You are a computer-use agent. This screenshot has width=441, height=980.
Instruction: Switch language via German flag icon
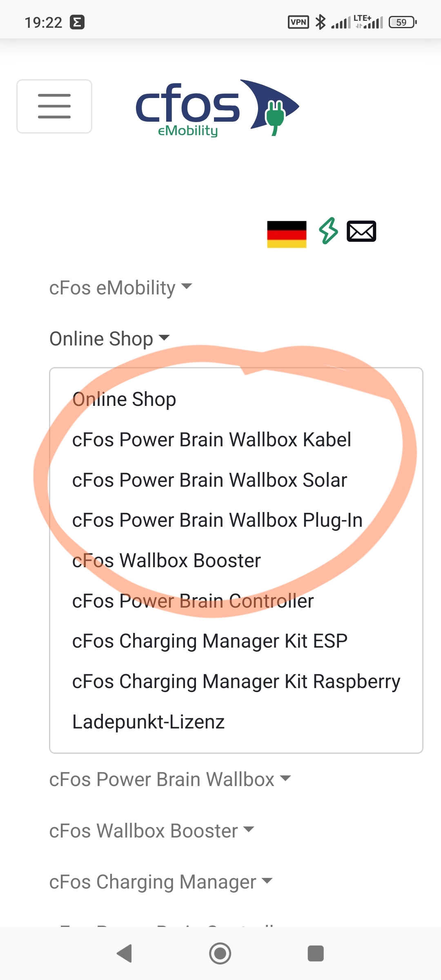(x=287, y=234)
